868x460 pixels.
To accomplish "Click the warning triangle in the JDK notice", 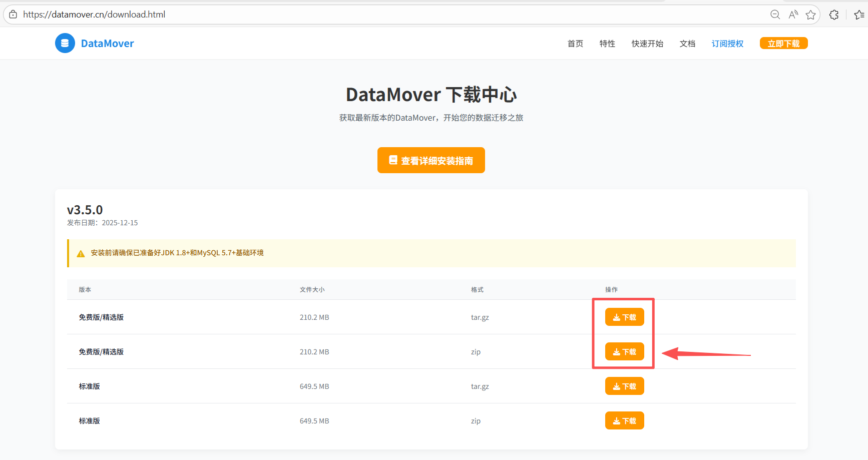I will coord(81,253).
